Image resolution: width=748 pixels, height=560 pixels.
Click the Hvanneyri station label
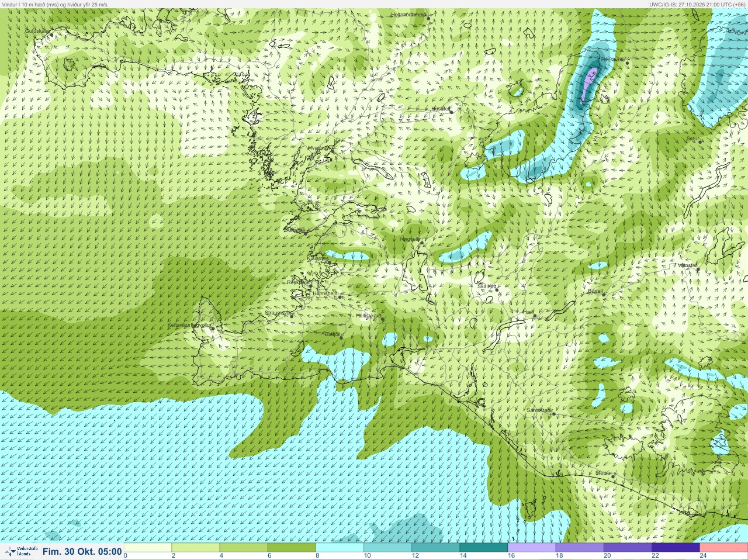(x=321, y=148)
